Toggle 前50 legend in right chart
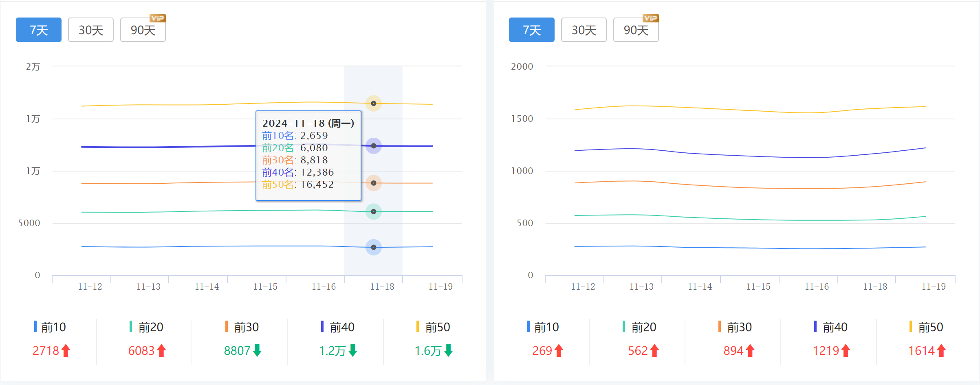The image size is (980, 385). click(926, 327)
